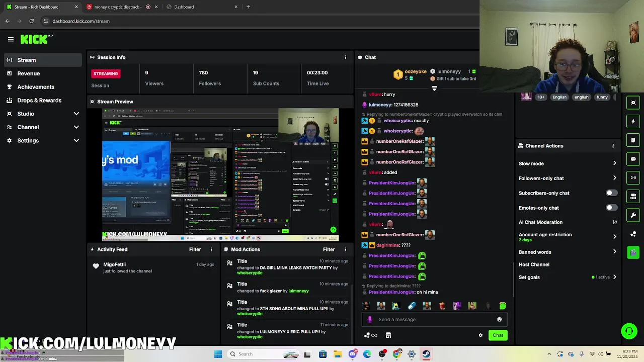The image size is (644, 362).
Task: Click lulmoneyy link in Mod Actions
Action: 298,291
